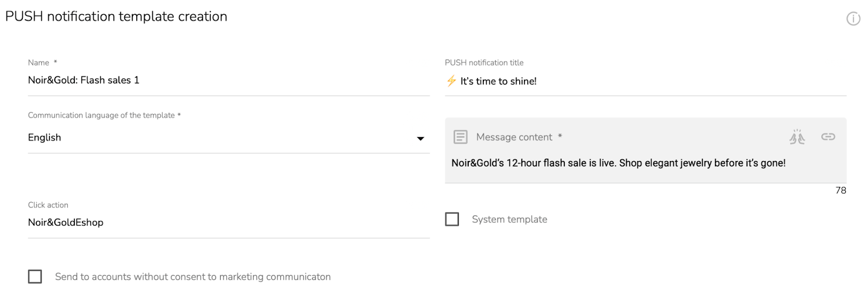The width and height of the screenshot is (868, 297).
Task: Click the insert link icon in Message content
Action: pyautogui.click(x=828, y=137)
